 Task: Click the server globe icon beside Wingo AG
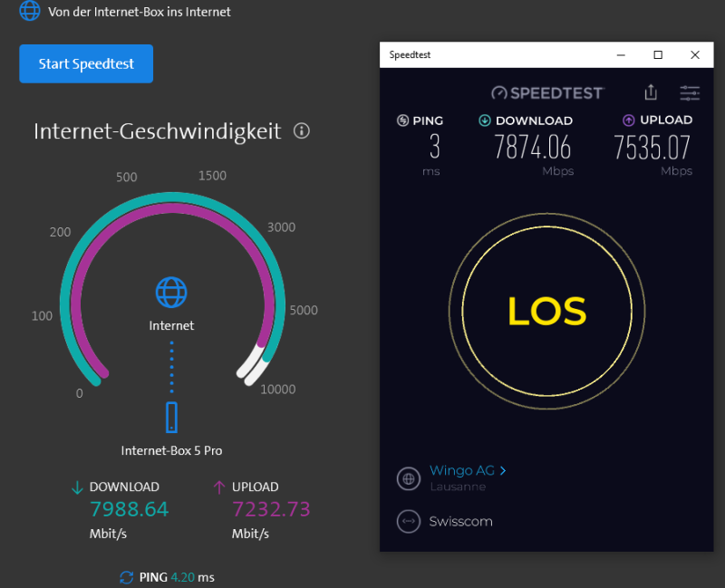coord(408,477)
